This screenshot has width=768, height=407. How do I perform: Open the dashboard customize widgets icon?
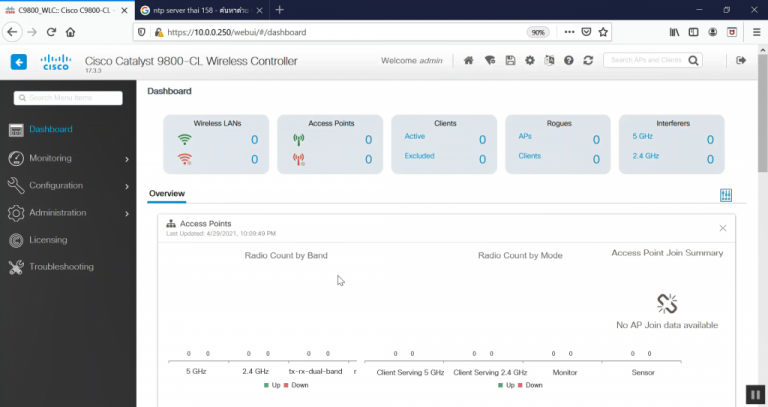tap(726, 195)
